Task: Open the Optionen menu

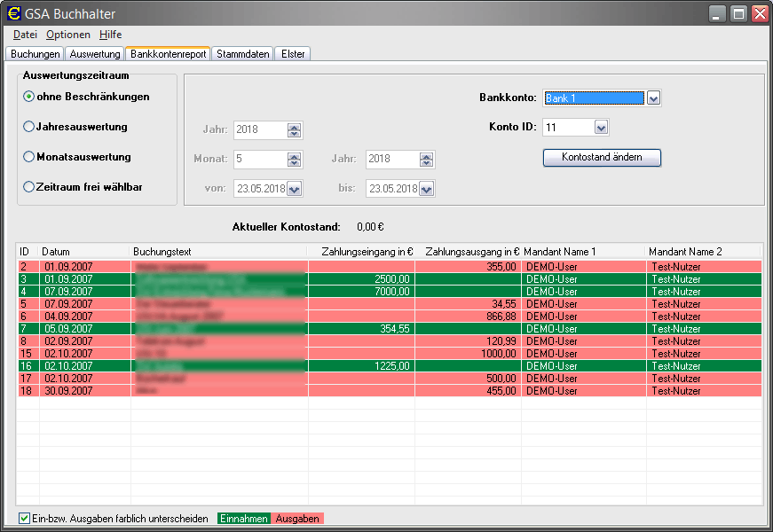Action: coord(68,35)
